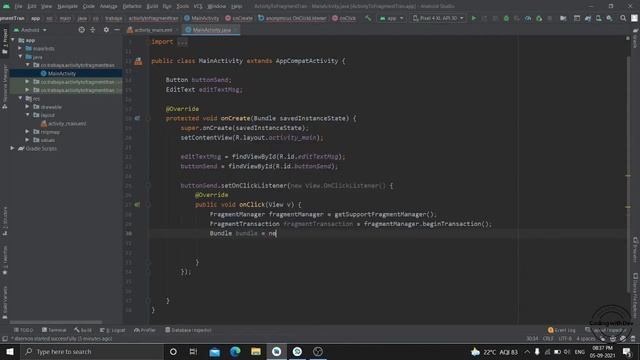Open Search Everywhere magnifier icon
Viewport: 640px width, 360px height.
623,18
